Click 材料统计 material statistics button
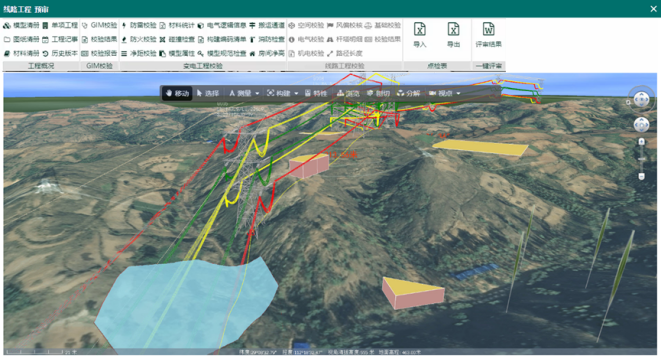This screenshot has height=362, width=662. pyautogui.click(x=177, y=25)
